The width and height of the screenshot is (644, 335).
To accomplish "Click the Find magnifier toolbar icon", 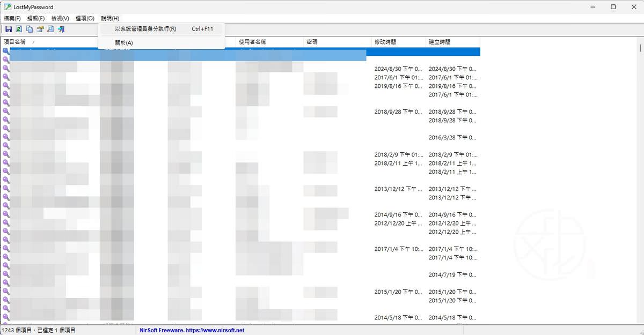I will 50,29.
